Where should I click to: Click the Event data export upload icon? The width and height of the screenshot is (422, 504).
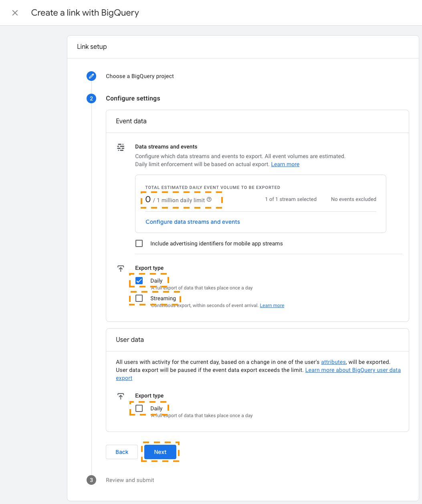[121, 269]
